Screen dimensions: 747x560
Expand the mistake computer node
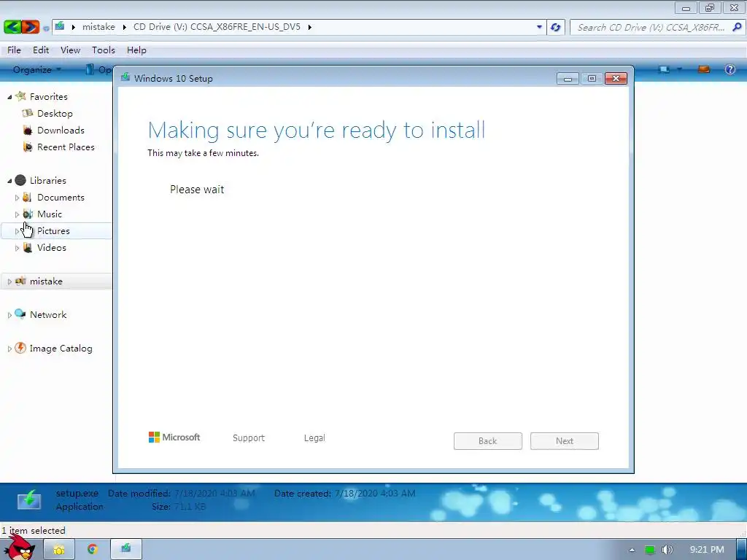pyautogui.click(x=9, y=281)
